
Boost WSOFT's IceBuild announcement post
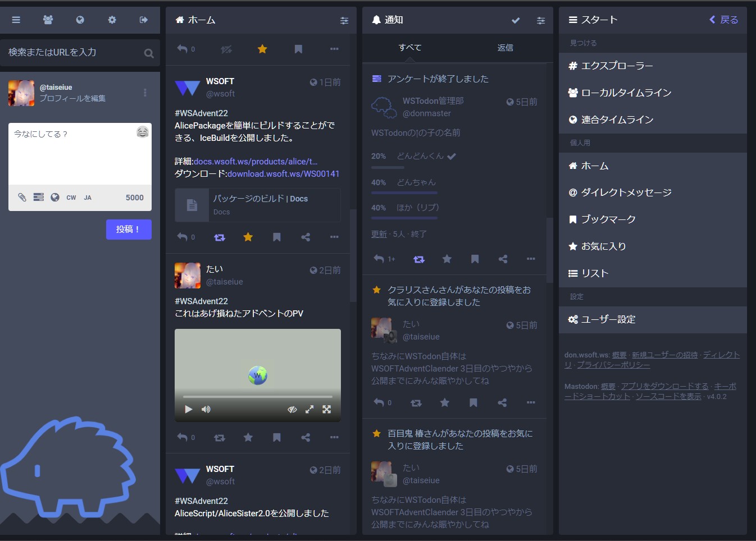(219, 237)
